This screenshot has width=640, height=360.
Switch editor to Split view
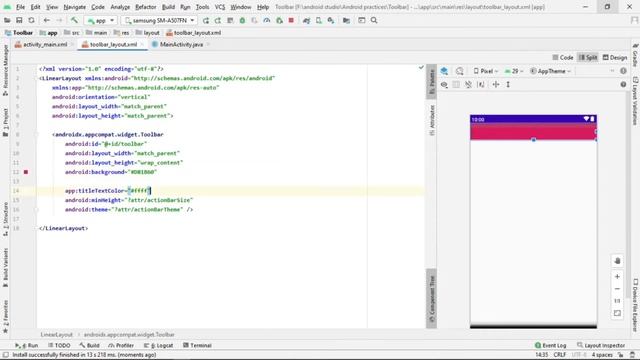tap(588, 58)
